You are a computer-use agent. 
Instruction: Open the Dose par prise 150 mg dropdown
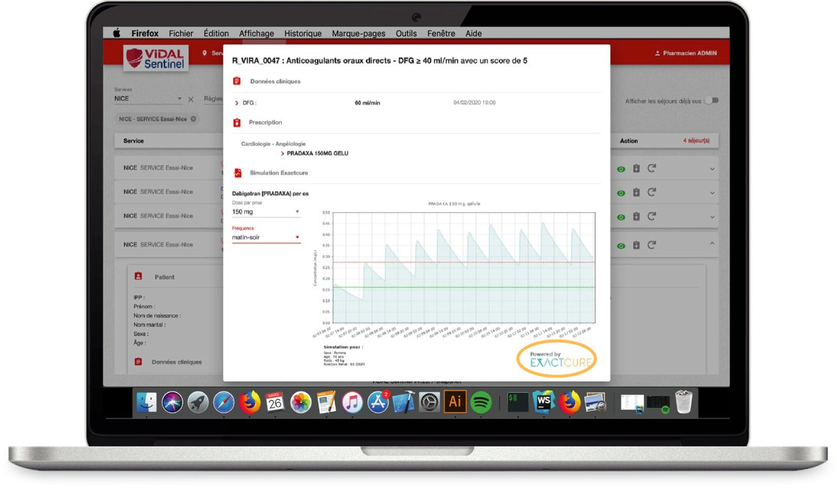click(x=266, y=211)
